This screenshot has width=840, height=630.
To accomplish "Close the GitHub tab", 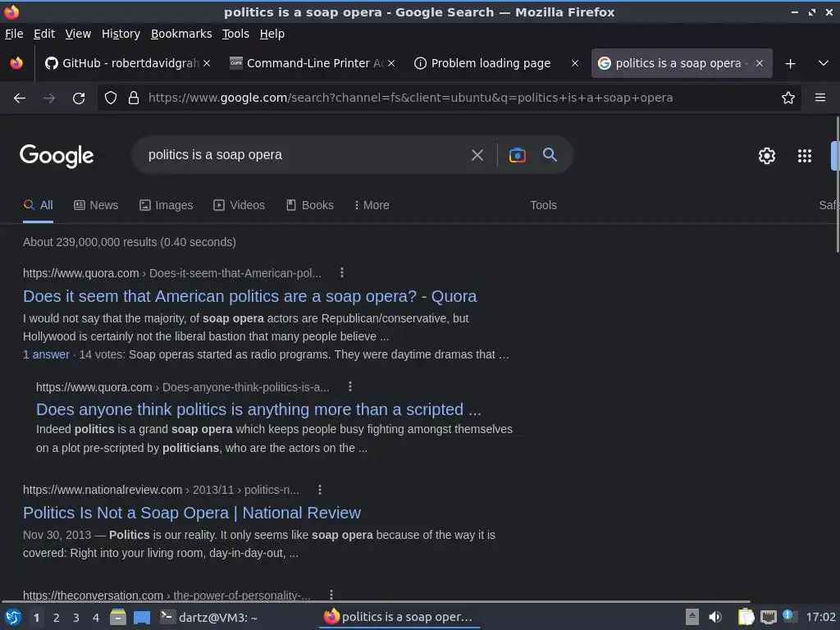I will click(207, 63).
